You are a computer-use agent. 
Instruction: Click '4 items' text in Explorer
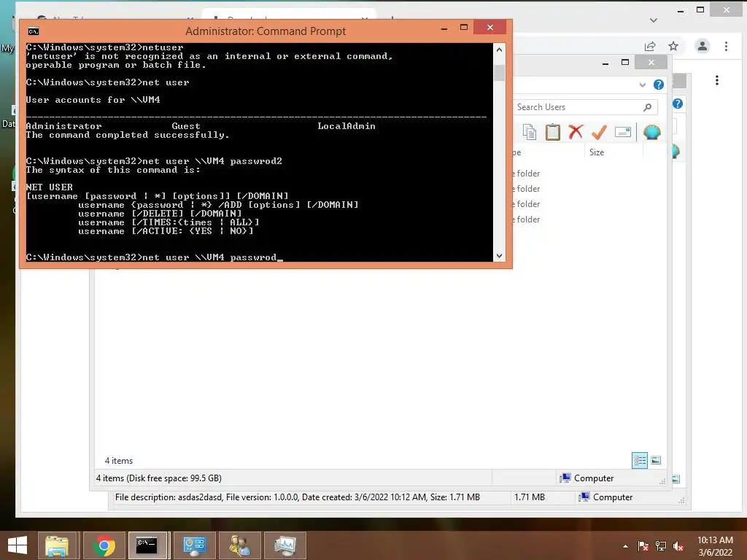click(119, 461)
